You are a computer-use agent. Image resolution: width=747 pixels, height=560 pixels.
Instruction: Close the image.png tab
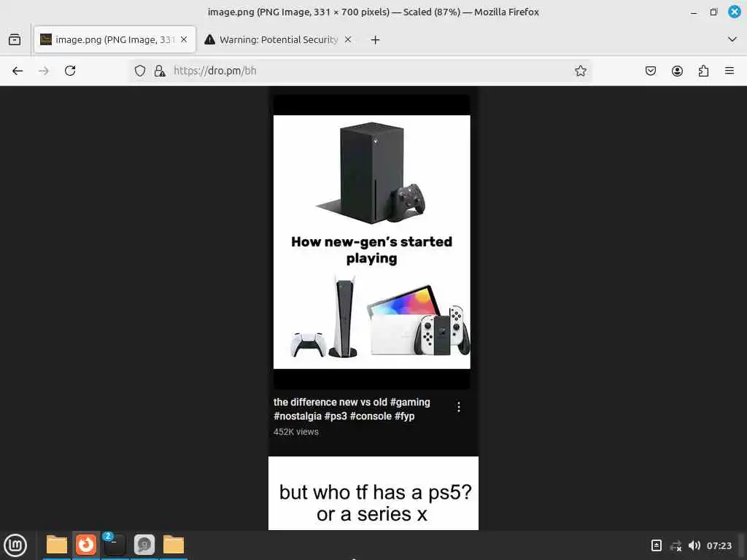[x=184, y=39]
